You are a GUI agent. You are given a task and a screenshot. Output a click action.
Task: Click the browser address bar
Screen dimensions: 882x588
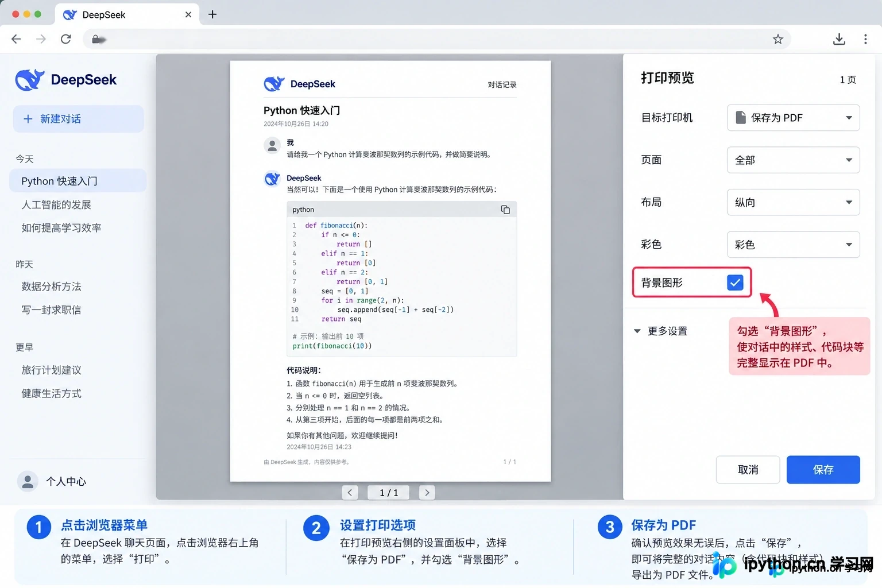coord(436,39)
